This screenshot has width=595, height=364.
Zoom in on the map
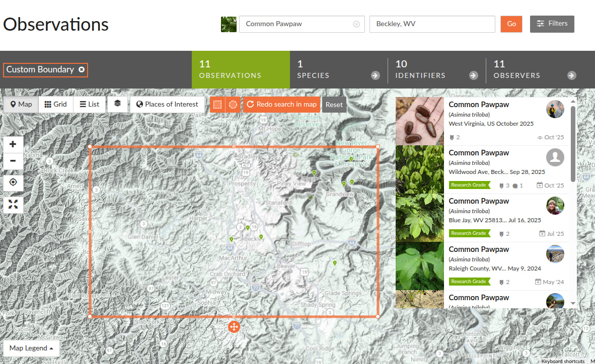coord(13,144)
